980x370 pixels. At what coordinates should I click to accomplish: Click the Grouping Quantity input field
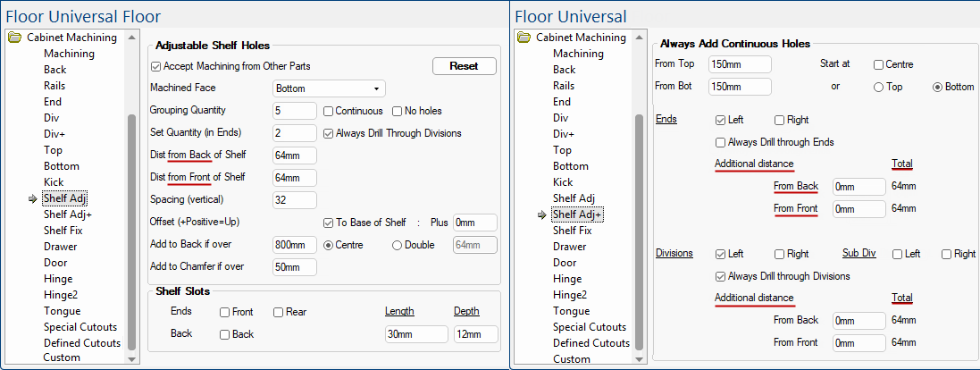coord(294,111)
